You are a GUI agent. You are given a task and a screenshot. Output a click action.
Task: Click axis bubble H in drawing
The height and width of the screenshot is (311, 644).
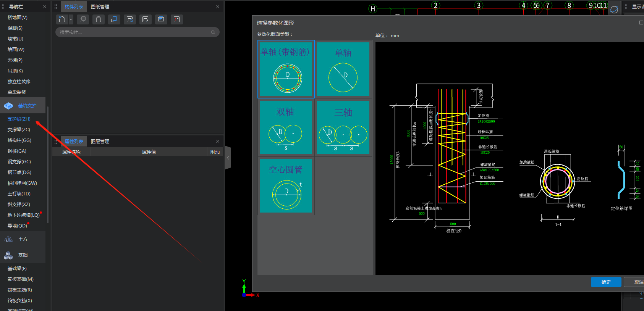373,9
